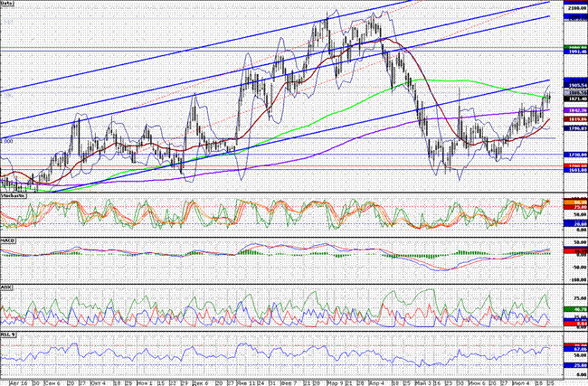Click the RSI 9 panel label

9,334
